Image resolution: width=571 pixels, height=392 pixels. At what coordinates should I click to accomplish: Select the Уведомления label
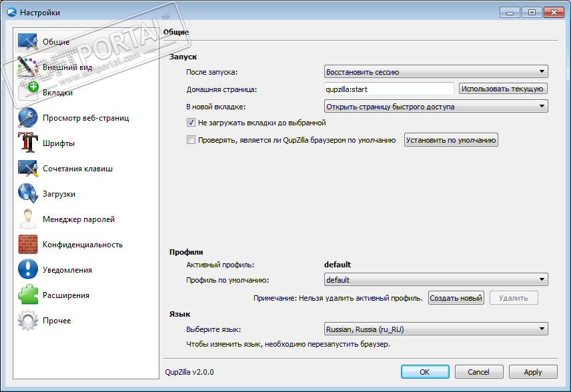(67, 270)
